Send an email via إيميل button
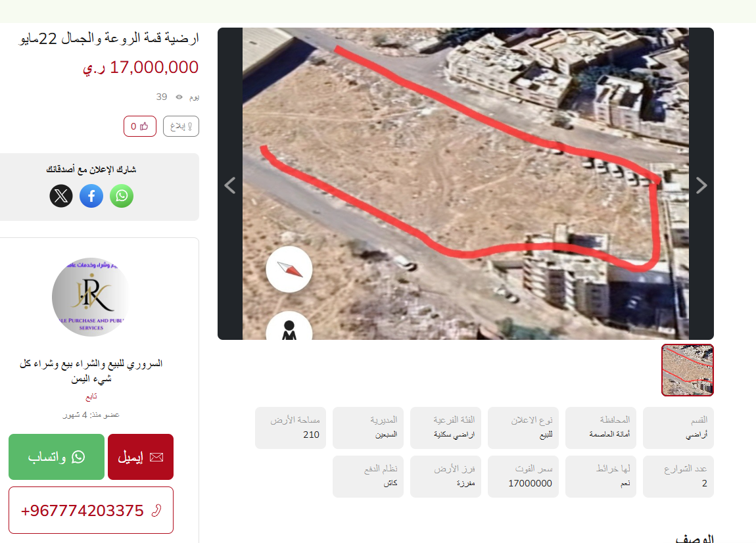 (140, 457)
